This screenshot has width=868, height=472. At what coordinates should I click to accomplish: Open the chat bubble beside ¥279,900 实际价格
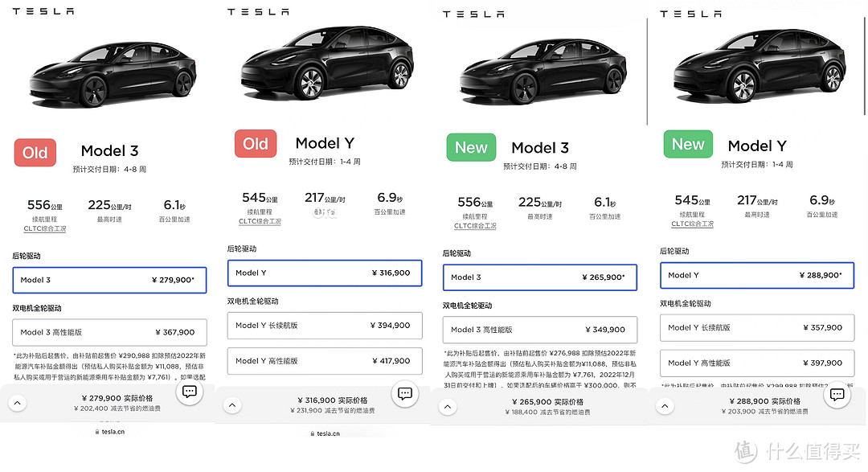pos(189,392)
